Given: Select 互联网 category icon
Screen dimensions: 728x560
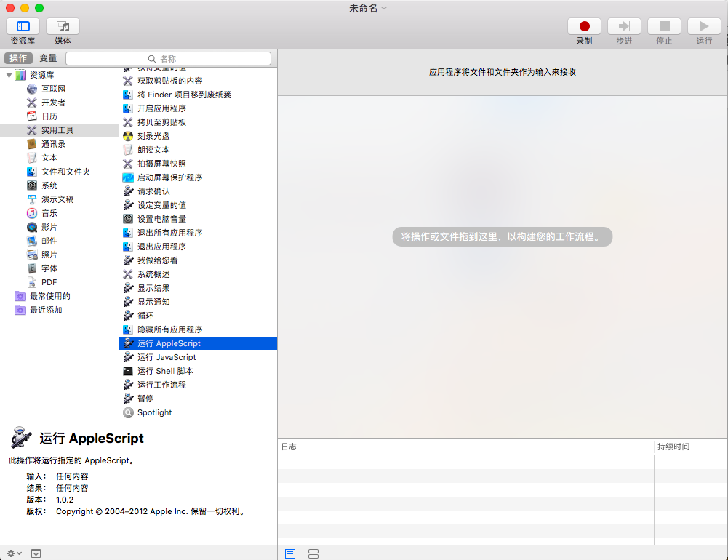Looking at the screenshot, I should click(31, 89).
